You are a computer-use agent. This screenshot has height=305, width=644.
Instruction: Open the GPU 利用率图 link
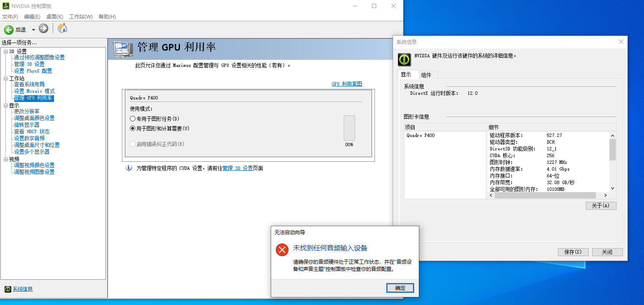pyautogui.click(x=347, y=84)
